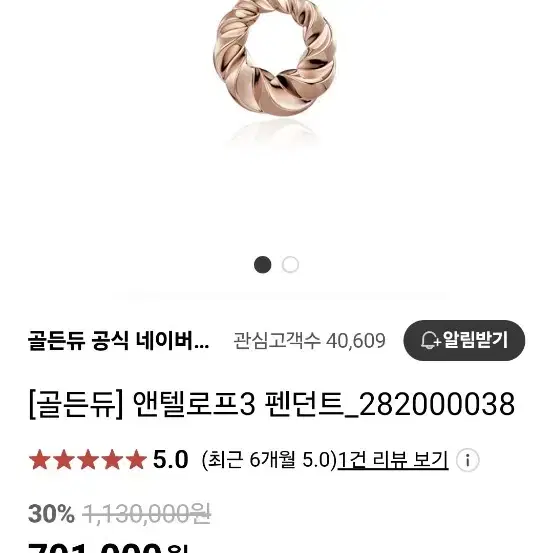Tap the rose gold twisted pendant image

point(274,58)
